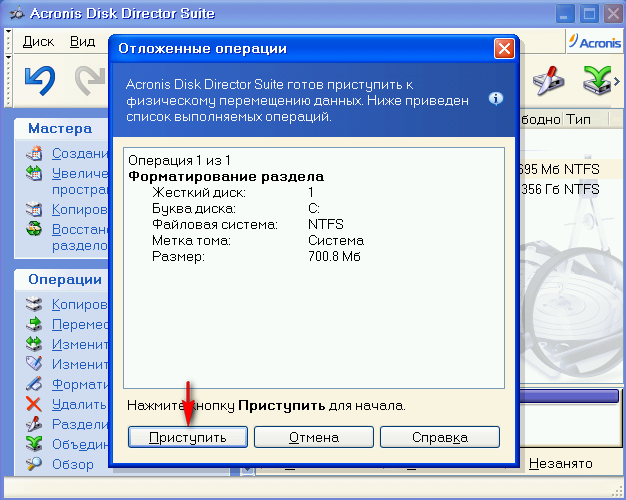Click the Acronis app icon in title bar

pos(17,14)
